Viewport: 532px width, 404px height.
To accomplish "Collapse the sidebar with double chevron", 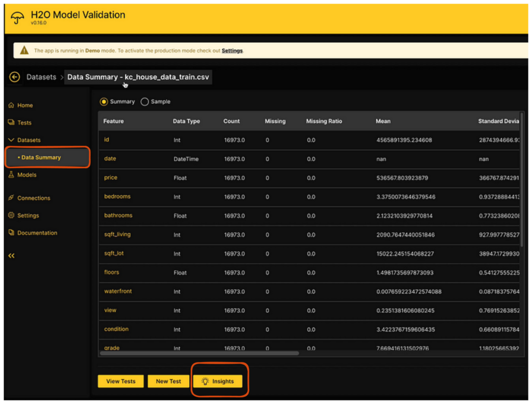I will point(11,255).
